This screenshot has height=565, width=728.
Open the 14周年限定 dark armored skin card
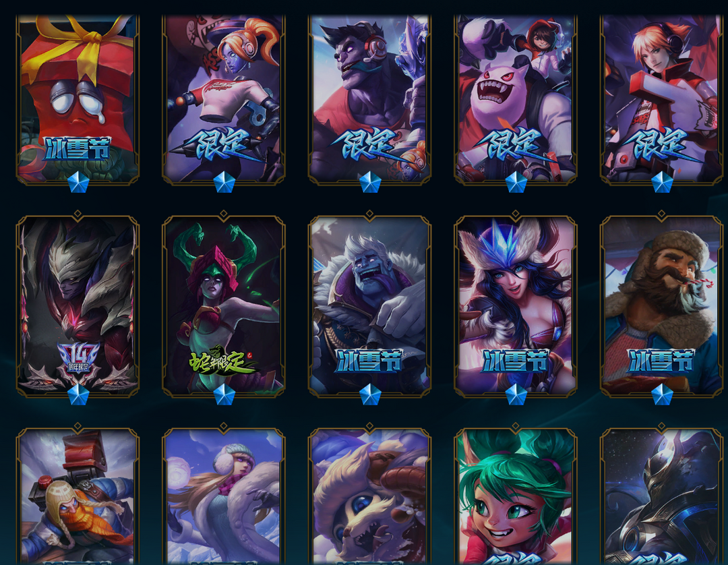[x=78, y=306]
